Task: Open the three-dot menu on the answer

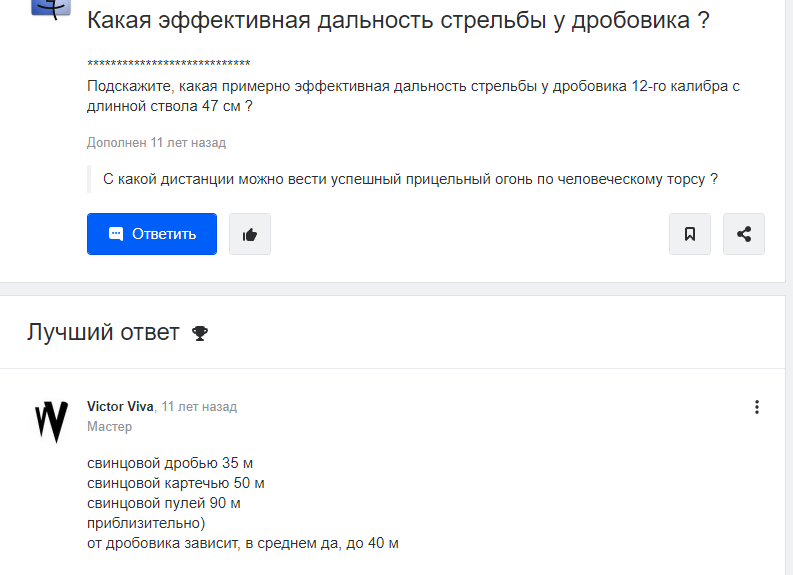Action: click(x=757, y=407)
